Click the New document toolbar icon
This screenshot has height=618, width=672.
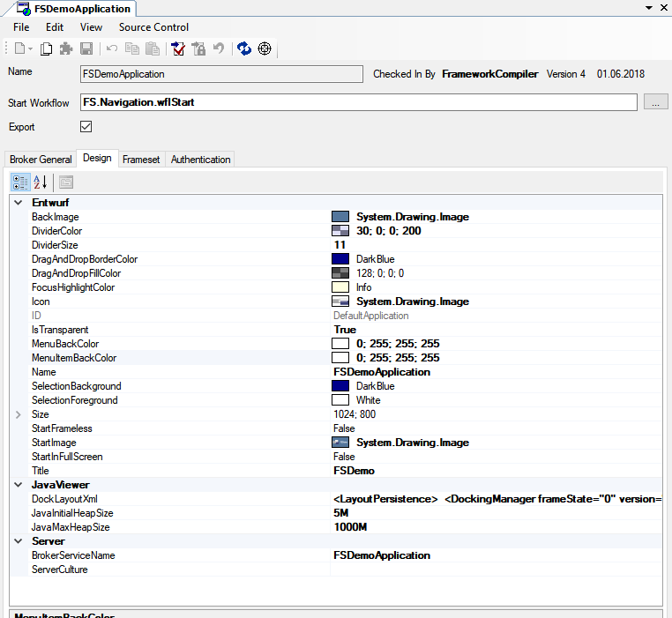tap(19, 48)
